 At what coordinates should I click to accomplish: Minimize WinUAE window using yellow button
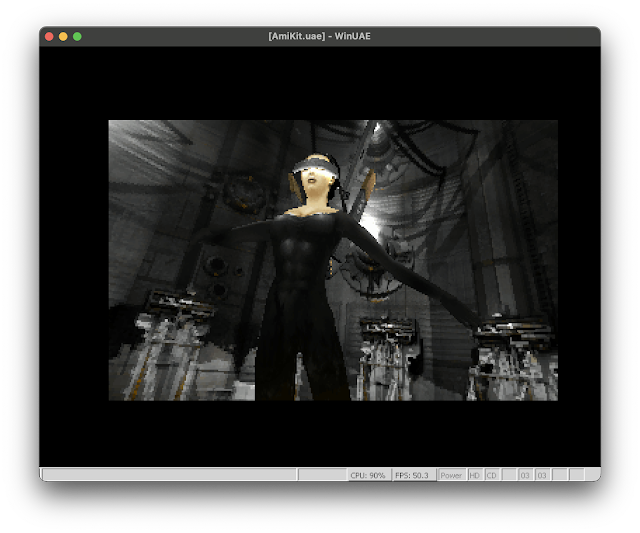63,37
